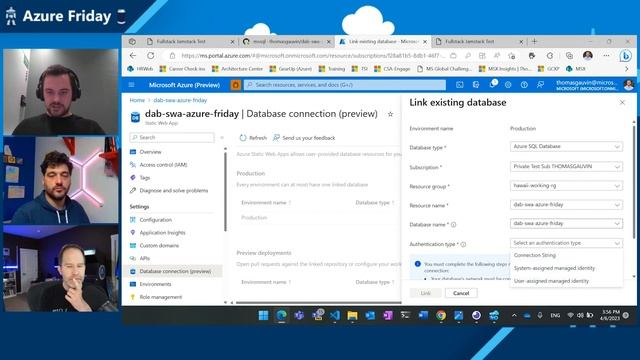Focus the resource menu Search field
The width and height of the screenshot is (640, 360).
click(172, 138)
